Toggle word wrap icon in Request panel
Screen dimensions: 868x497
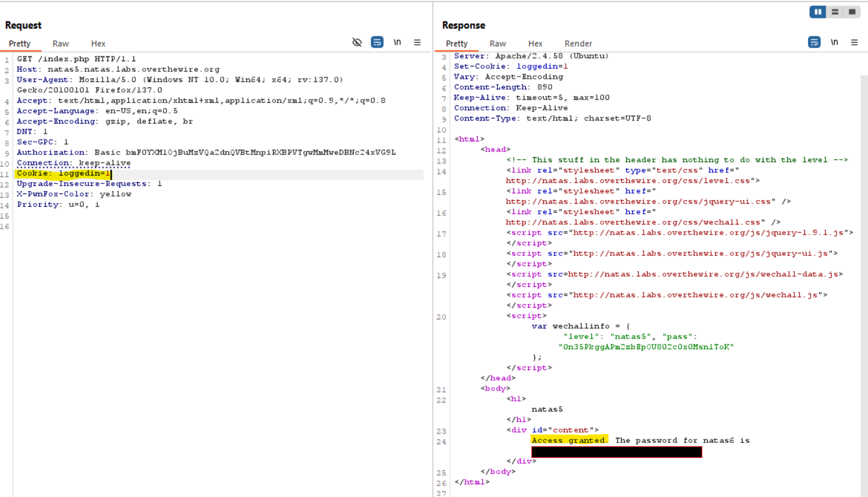(x=377, y=42)
